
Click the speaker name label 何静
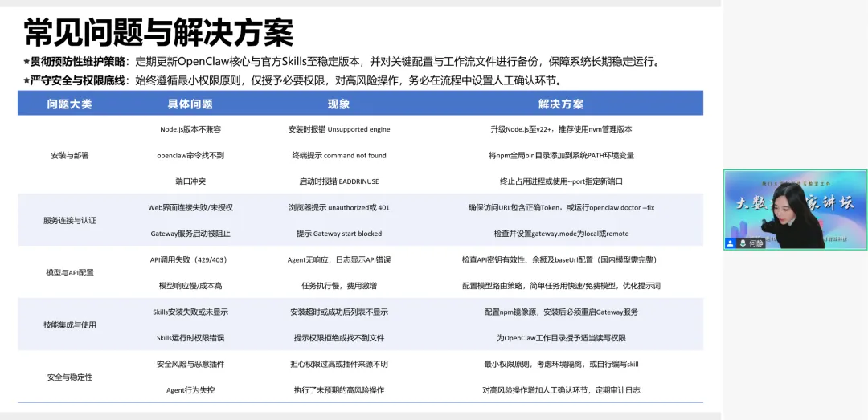(x=755, y=243)
